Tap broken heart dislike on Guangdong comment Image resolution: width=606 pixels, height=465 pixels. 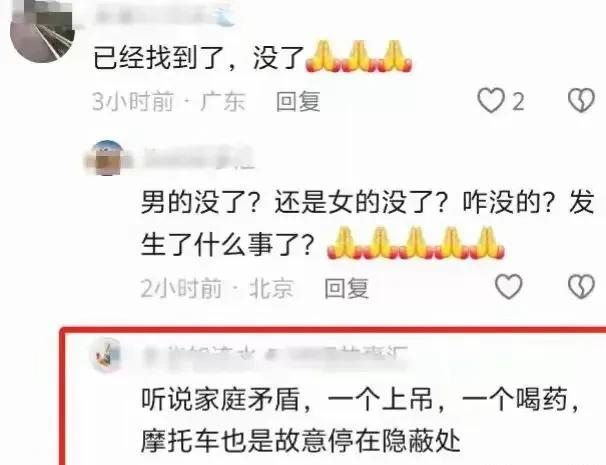point(581,100)
